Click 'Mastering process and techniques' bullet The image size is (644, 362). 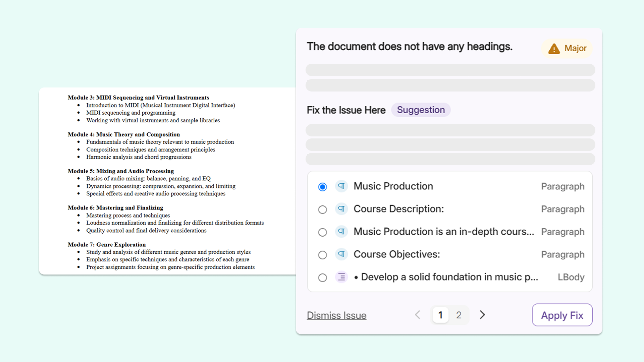tap(128, 216)
